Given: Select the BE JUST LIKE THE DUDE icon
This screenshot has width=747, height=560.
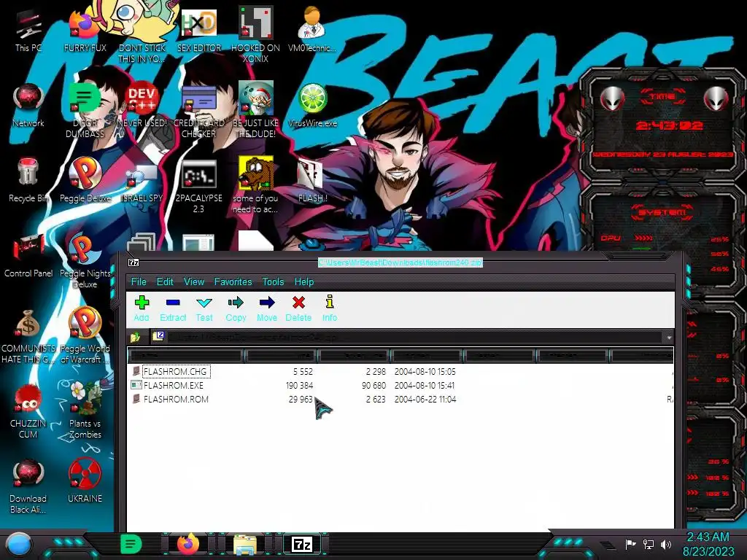Looking at the screenshot, I should (256, 109).
